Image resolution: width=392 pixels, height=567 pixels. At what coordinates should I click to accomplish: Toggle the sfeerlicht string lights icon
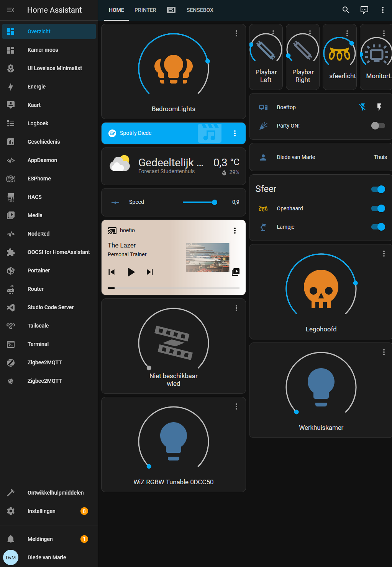[340, 54]
